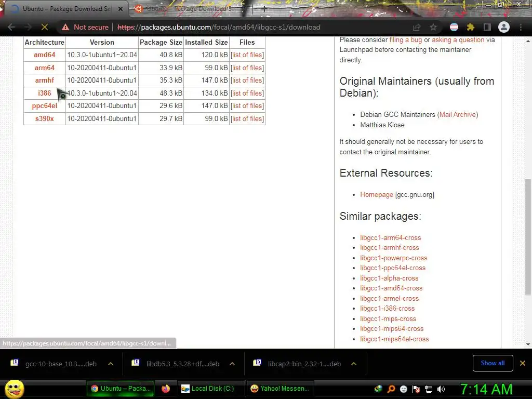Screen dimensions: 532x399
Task: Click the scrollbar up arrow
Action: [x=528, y=41]
